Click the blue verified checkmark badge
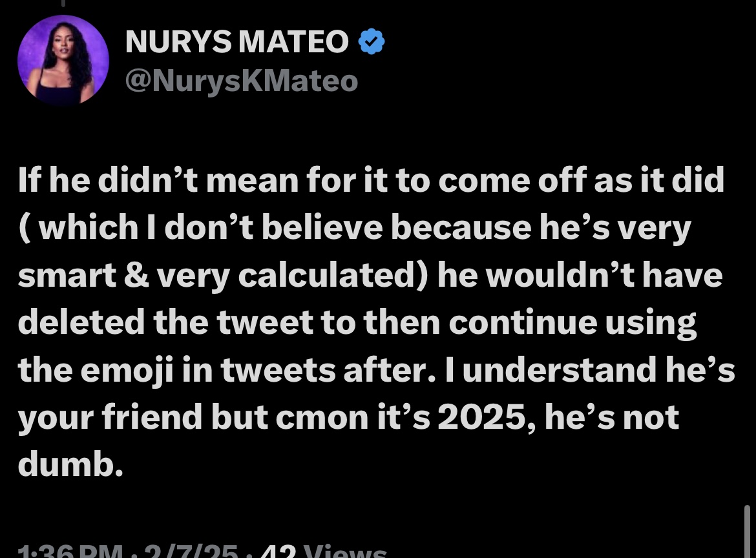Screen dimensions: 756x558 pyautogui.click(x=372, y=41)
